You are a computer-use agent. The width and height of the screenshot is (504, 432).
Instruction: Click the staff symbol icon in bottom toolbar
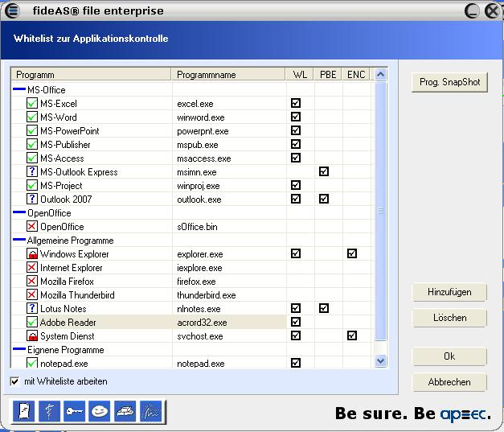(x=49, y=411)
